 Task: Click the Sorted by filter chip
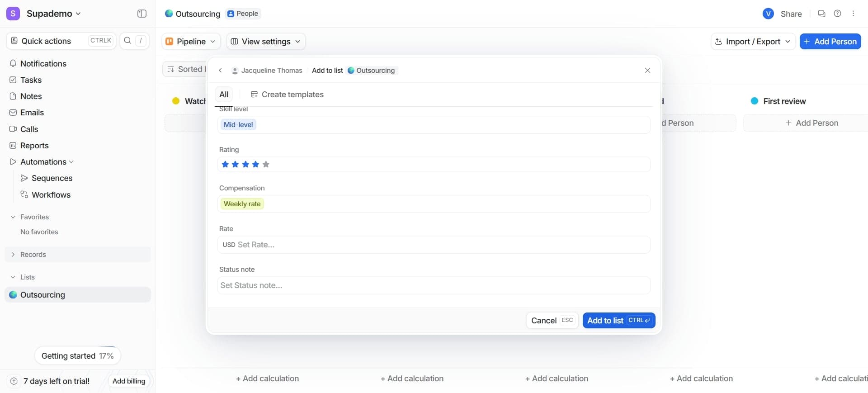(x=184, y=69)
